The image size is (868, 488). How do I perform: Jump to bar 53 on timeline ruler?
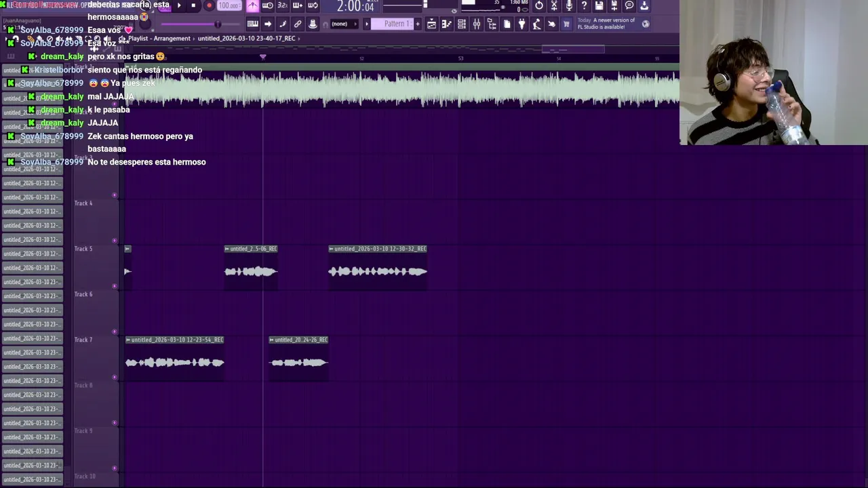coord(460,58)
